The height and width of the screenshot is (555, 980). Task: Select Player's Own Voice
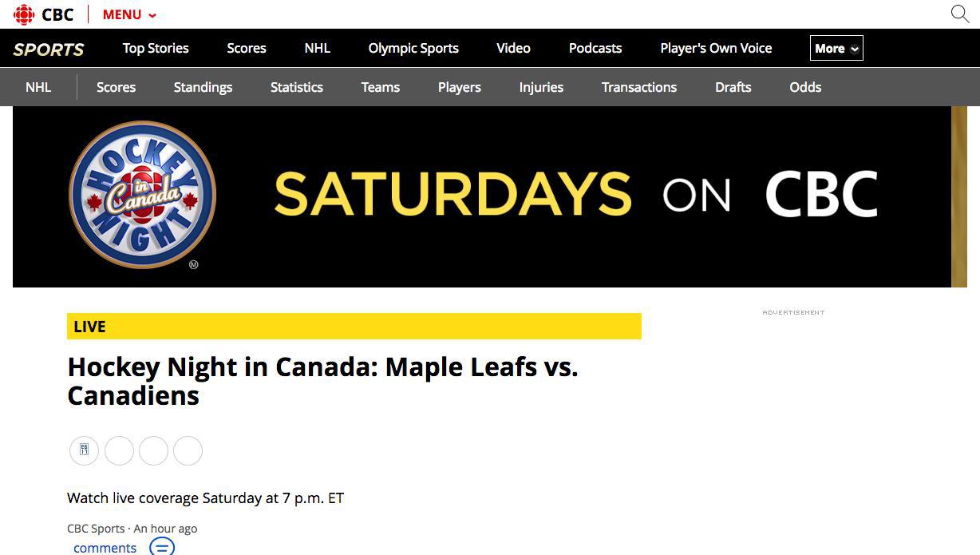click(x=716, y=48)
